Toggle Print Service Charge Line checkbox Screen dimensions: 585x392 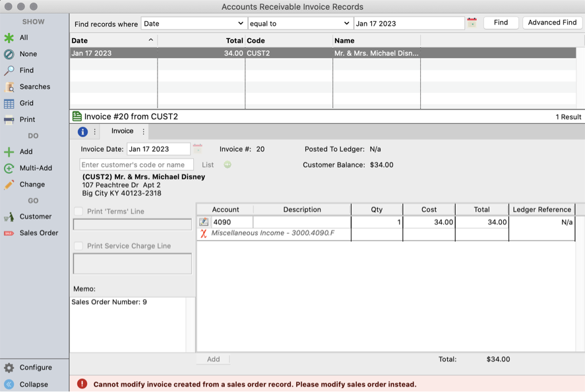click(79, 246)
